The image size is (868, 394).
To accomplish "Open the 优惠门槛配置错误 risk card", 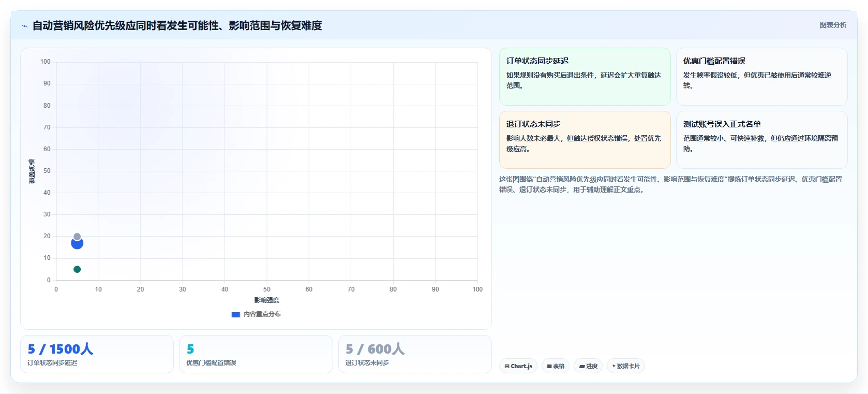I will click(761, 77).
